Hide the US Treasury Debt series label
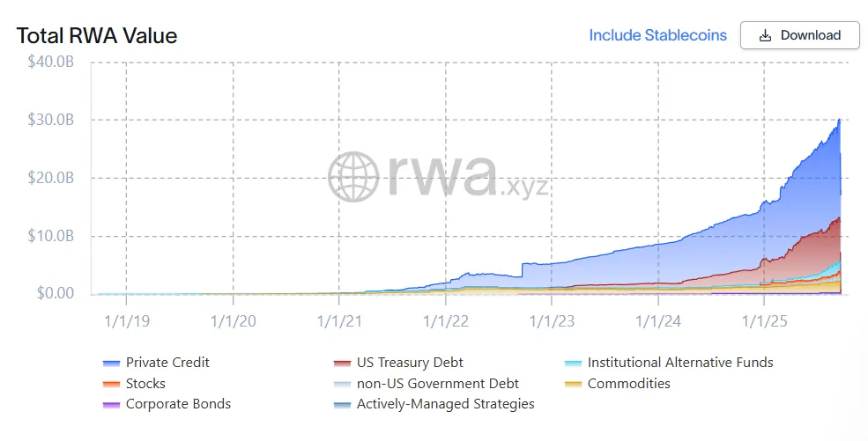The image size is (868, 441). [x=410, y=363]
